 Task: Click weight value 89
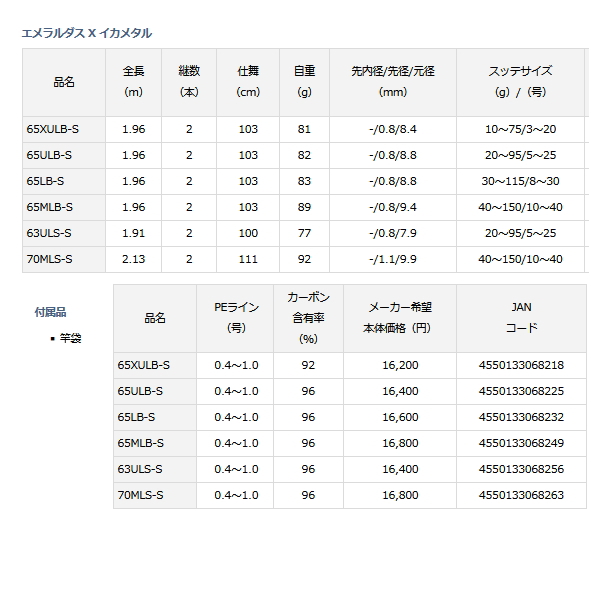pos(304,207)
